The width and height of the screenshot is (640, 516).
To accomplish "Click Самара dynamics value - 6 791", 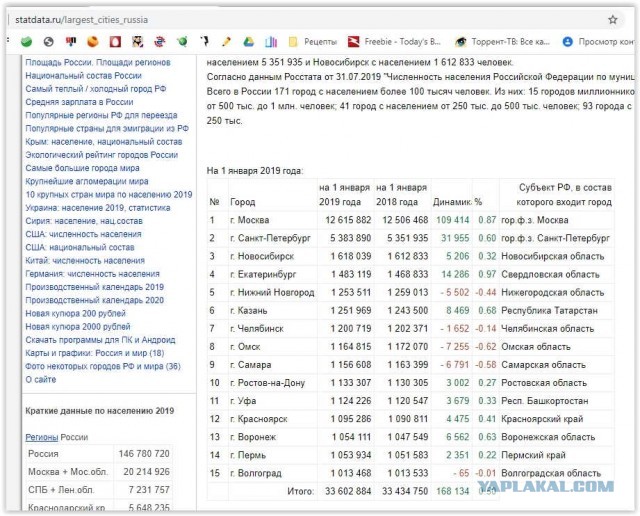I will [455, 365].
